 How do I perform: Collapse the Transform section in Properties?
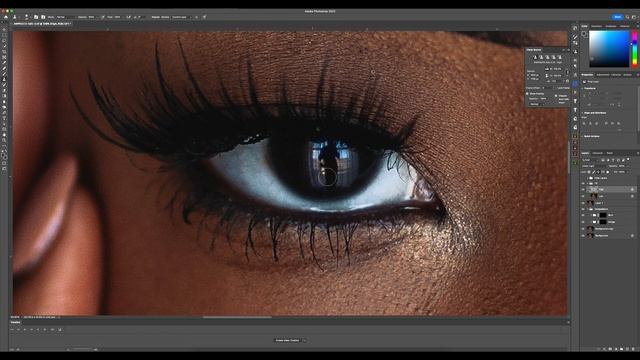(583, 88)
